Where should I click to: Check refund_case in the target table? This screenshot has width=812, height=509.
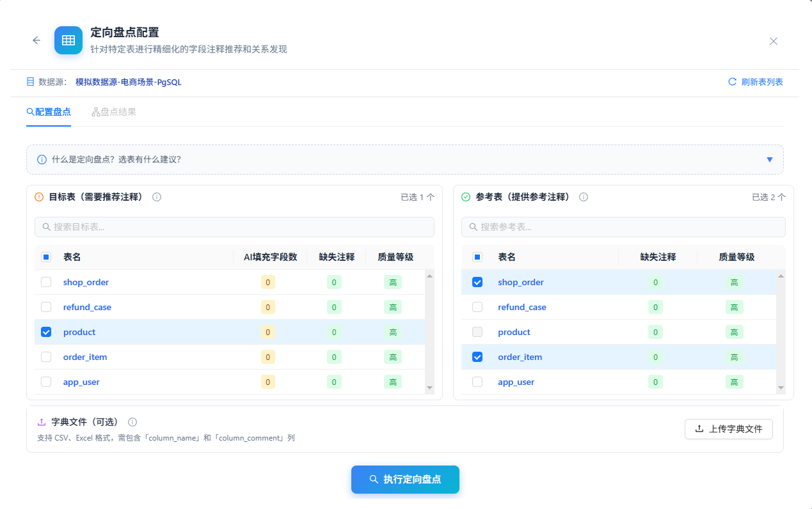coord(46,307)
